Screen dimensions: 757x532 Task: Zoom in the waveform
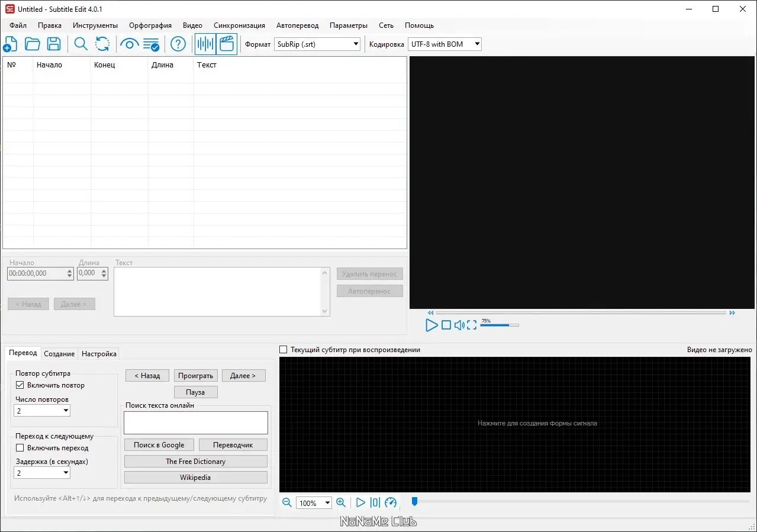tap(341, 502)
